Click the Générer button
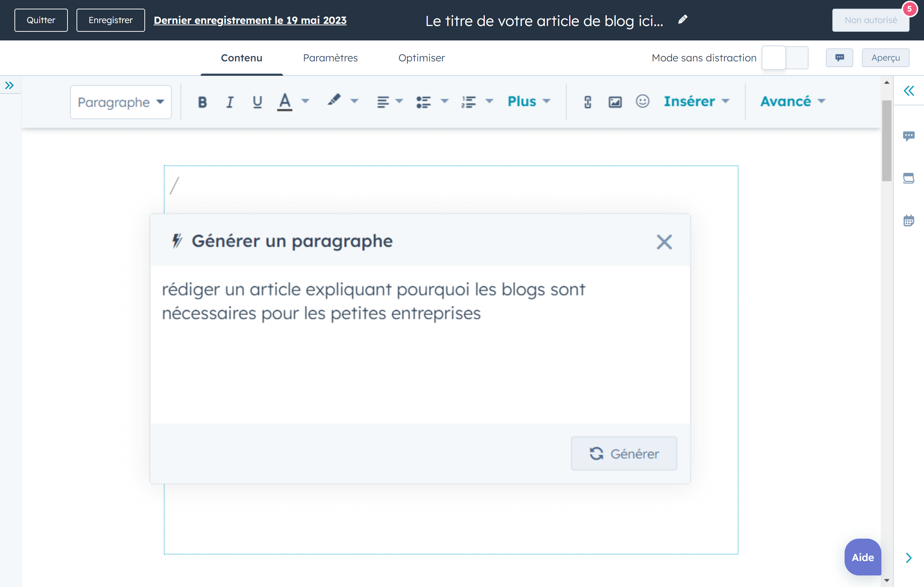Viewport: 924px width, 587px height. point(624,453)
